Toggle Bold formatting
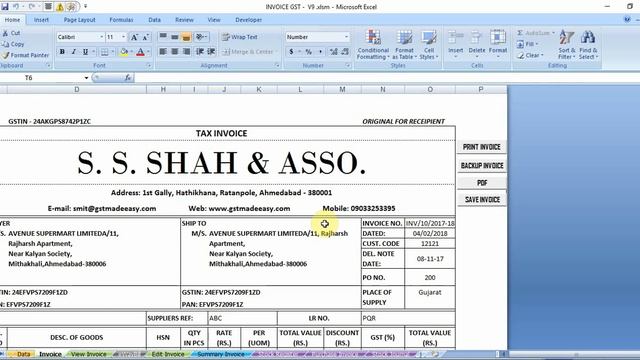 (62, 52)
